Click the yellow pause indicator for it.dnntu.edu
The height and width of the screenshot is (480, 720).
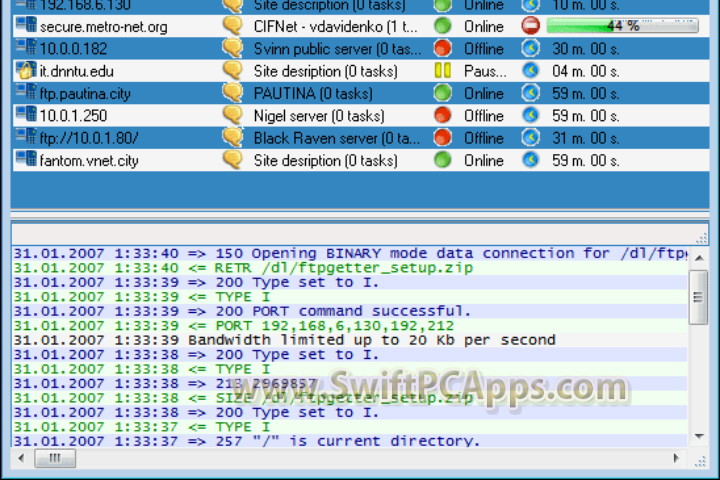tap(443, 70)
